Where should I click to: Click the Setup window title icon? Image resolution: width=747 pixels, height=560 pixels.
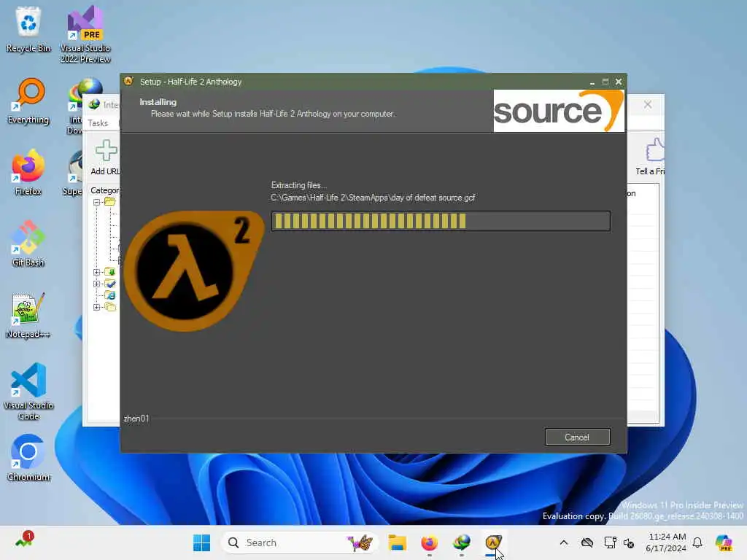(x=128, y=82)
